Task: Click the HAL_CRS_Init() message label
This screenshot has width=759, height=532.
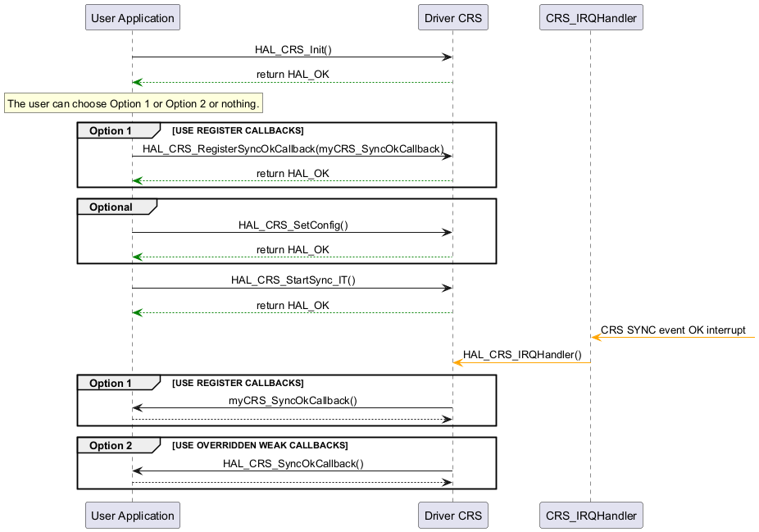Action: [x=293, y=49]
